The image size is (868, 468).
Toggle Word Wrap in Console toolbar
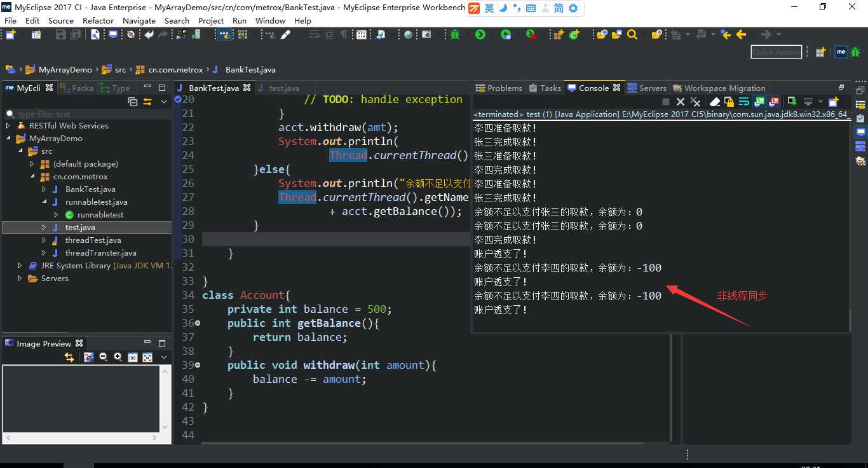click(x=744, y=102)
